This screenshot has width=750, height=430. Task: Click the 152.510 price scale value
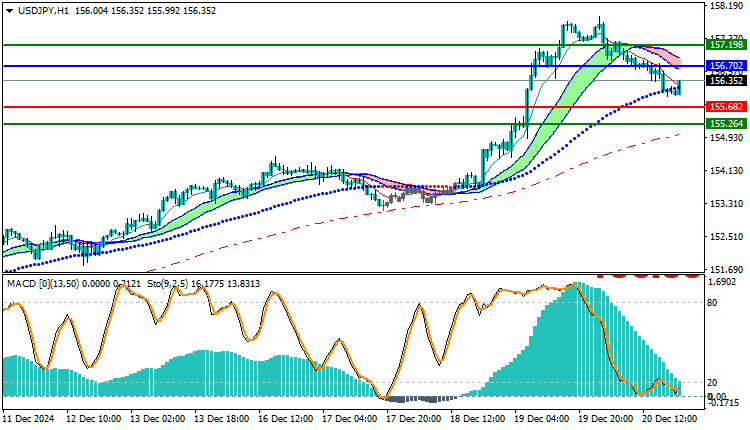[727, 237]
